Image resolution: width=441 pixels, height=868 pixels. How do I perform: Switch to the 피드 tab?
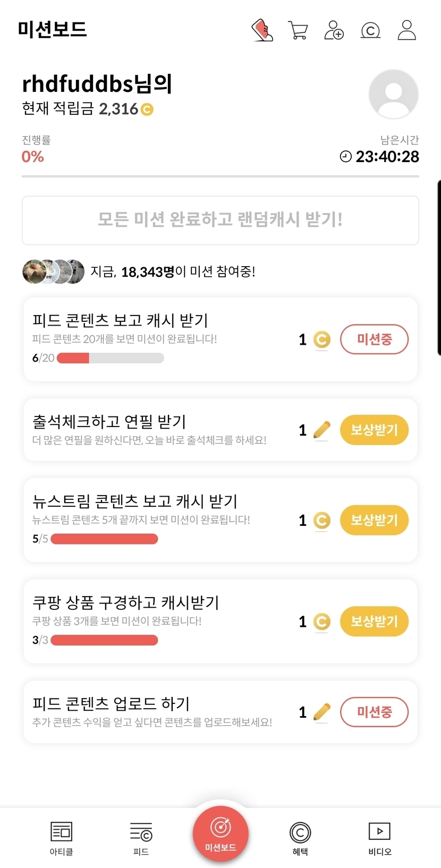[x=141, y=838]
